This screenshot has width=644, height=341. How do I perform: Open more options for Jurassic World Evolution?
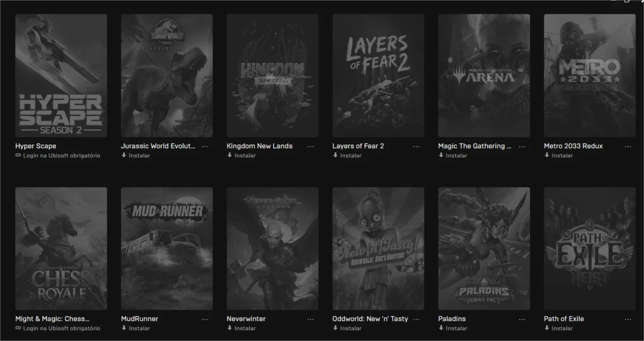205,147
